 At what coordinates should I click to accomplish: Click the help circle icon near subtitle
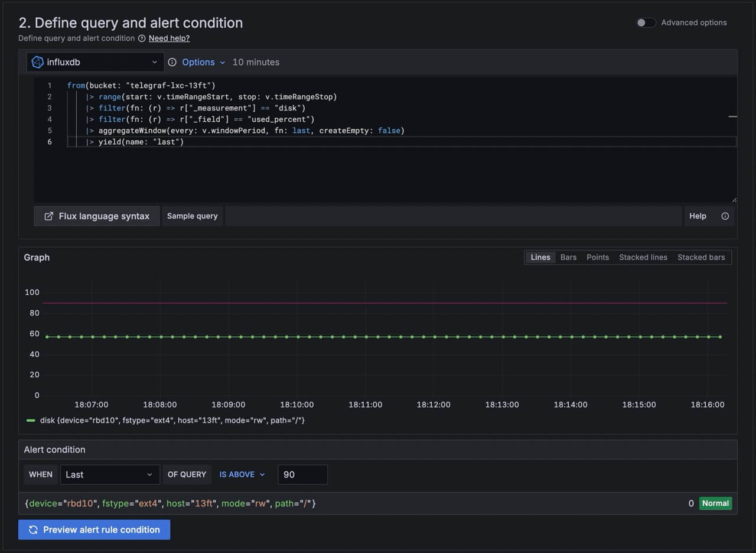(x=142, y=38)
